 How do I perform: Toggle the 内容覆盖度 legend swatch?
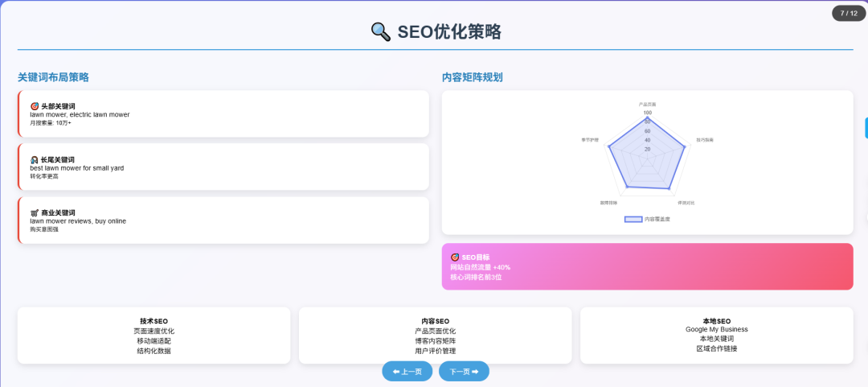633,219
